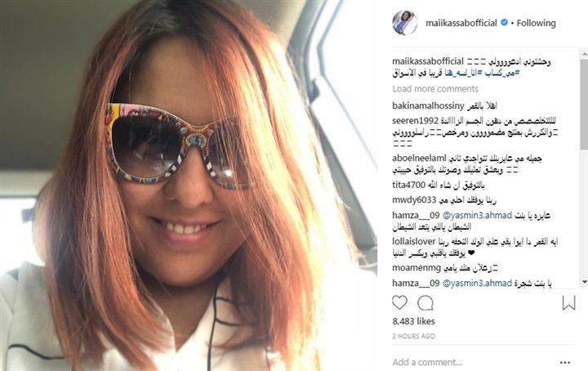Save post with the bookmark icon
The image size is (588, 371).
(x=568, y=302)
